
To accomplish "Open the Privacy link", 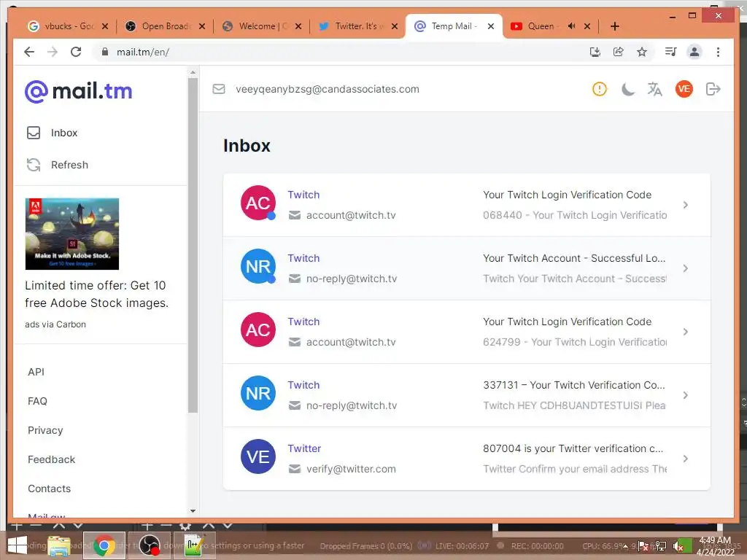I will (45, 430).
